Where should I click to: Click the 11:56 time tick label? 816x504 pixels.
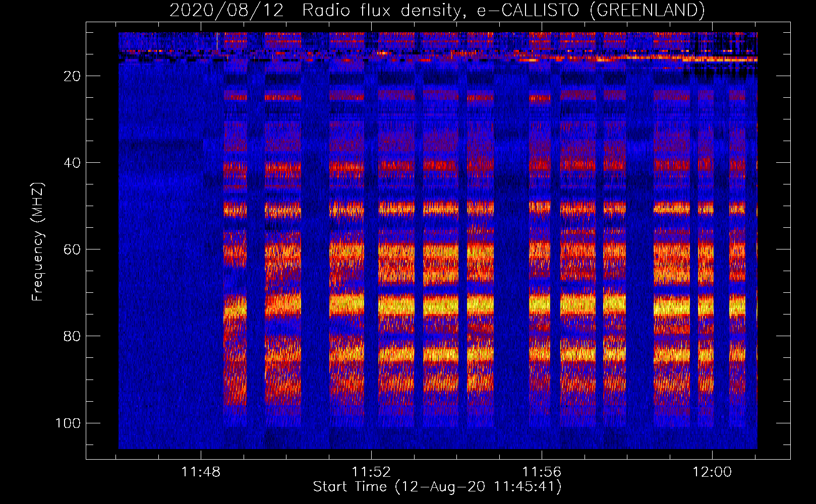click(x=542, y=472)
